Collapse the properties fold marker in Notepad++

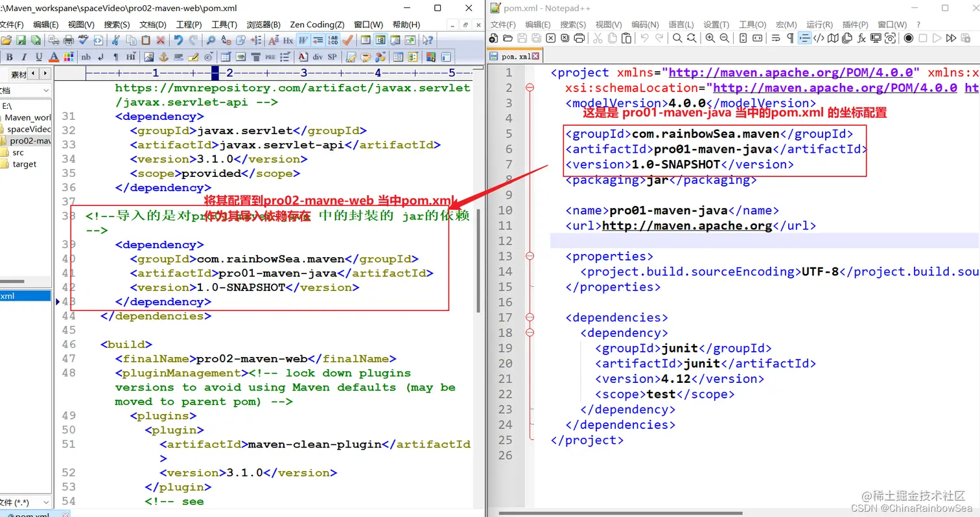pos(530,256)
